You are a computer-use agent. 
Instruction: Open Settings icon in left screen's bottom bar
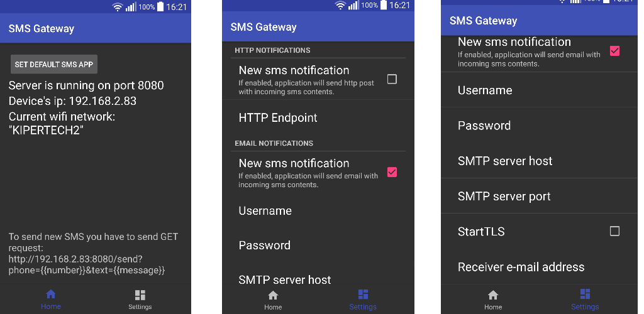coord(140,295)
